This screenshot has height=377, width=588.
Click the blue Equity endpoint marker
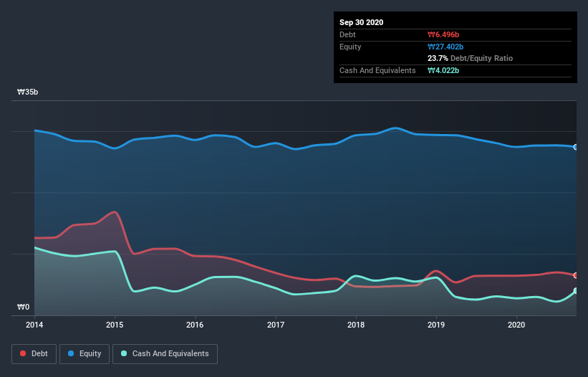coord(577,147)
